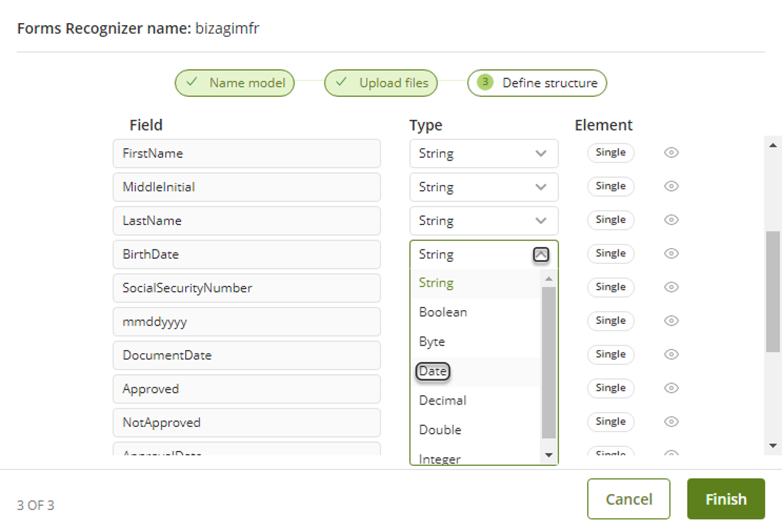
Task: Open Define structure wizard step
Action: point(537,83)
